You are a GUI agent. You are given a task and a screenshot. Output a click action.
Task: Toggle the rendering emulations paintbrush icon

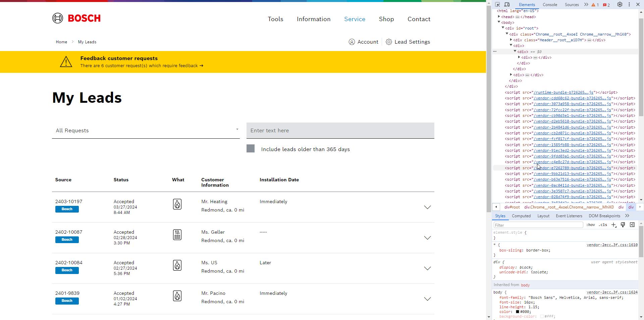pos(623,225)
